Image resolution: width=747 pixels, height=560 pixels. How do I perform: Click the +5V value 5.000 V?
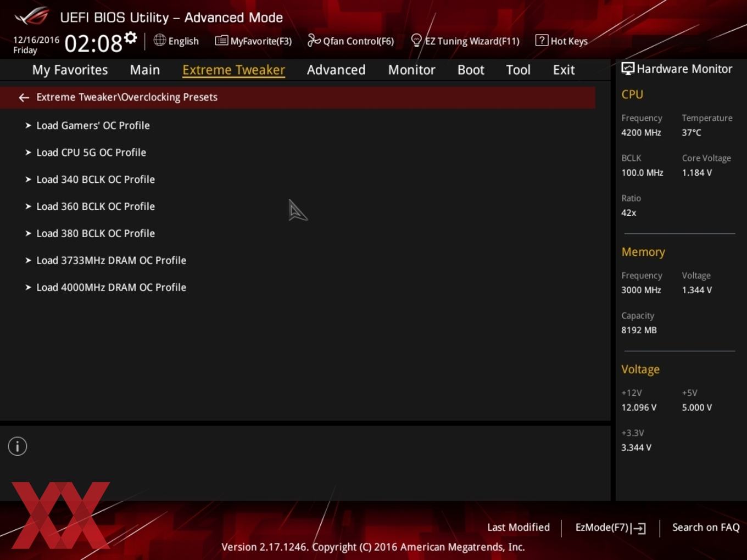696,407
